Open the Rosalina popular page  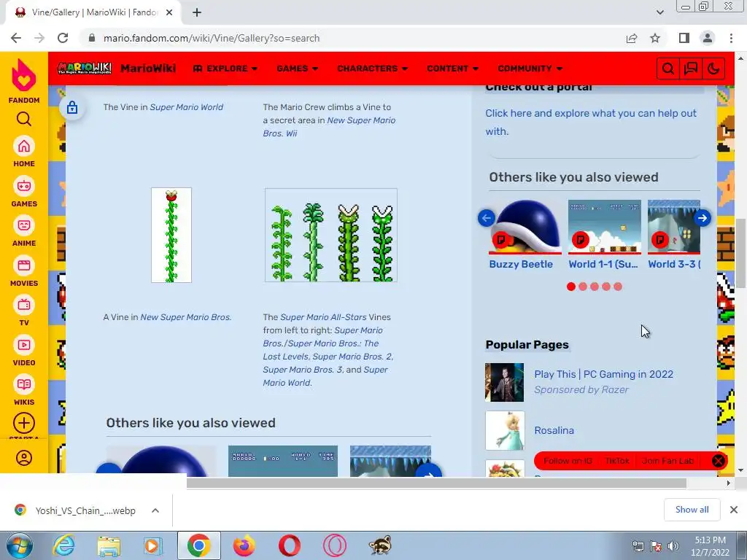pyautogui.click(x=554, y=430)
